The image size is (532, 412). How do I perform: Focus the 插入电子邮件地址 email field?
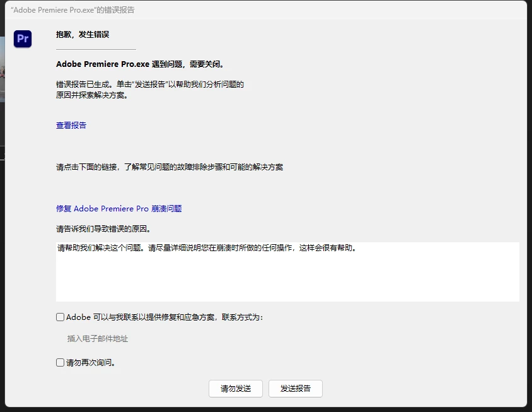click(x=98, y=339)
